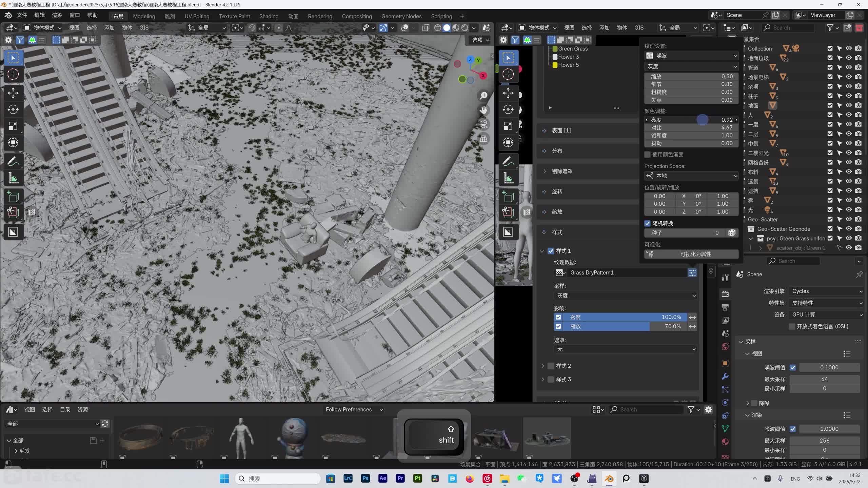This screenshot has height=488, width=868.
Task: Click 选项 button in left viewport
Action: [480, 40]
